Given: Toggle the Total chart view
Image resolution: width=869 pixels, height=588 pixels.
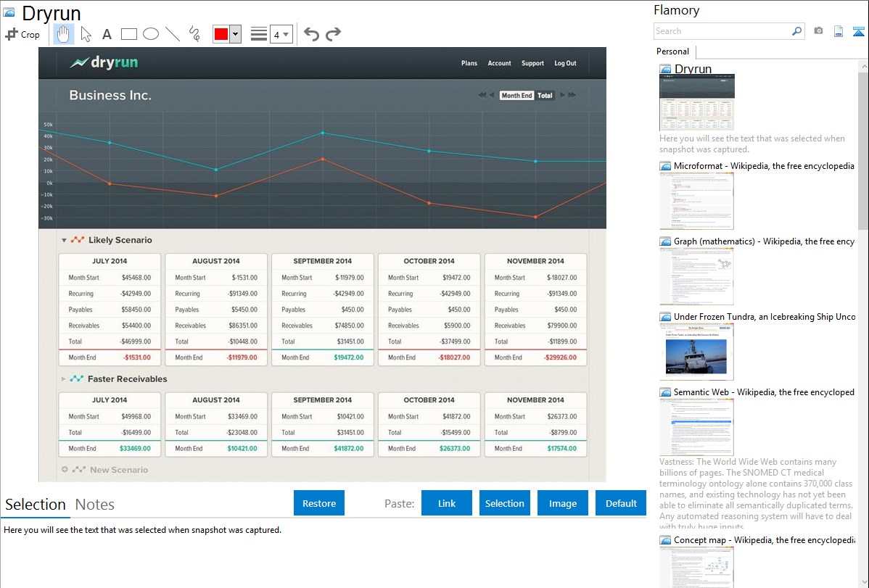Looking at the screenshot, I should pos(545,95).
